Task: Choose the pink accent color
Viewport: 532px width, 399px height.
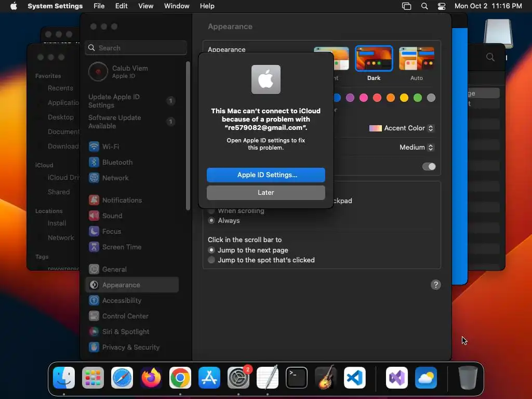Action: (x=364, y=98)
